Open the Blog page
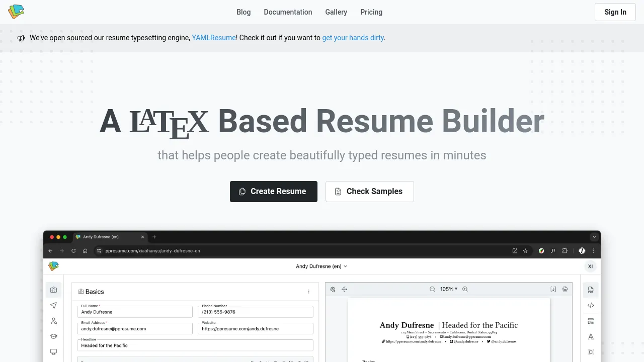The width and height of the screenshot is (644, 362). point(244,12)
